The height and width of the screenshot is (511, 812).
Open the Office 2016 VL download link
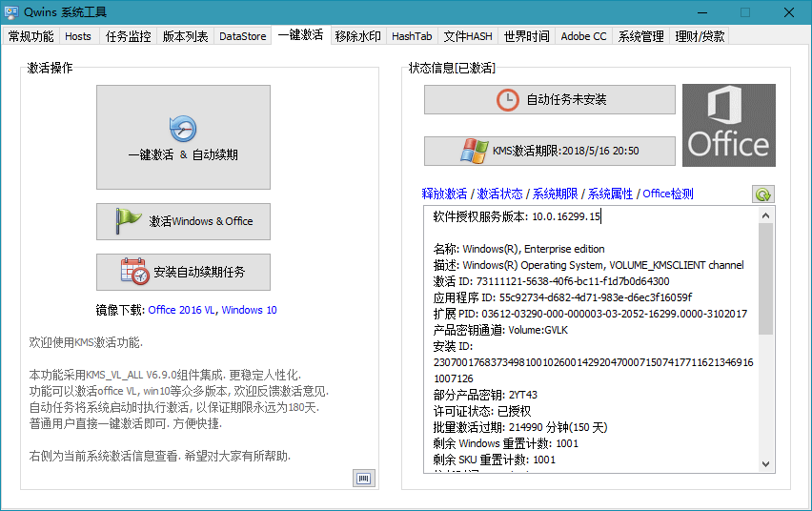[x=181, y=310]
